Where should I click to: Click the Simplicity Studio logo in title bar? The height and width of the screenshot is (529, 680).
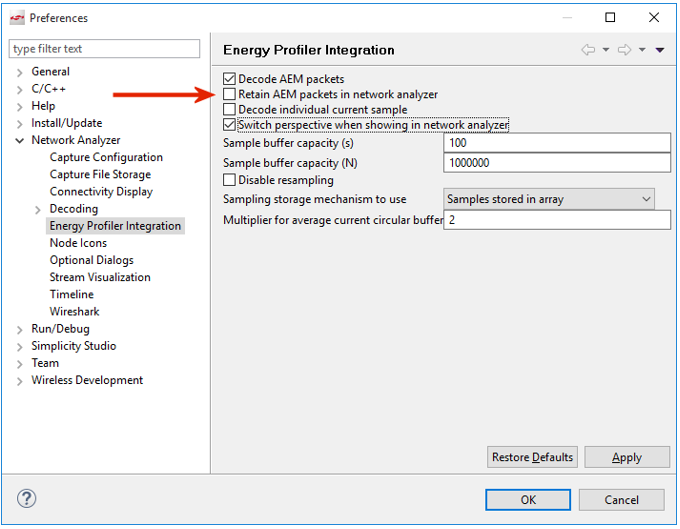click(x=17, y=18)
